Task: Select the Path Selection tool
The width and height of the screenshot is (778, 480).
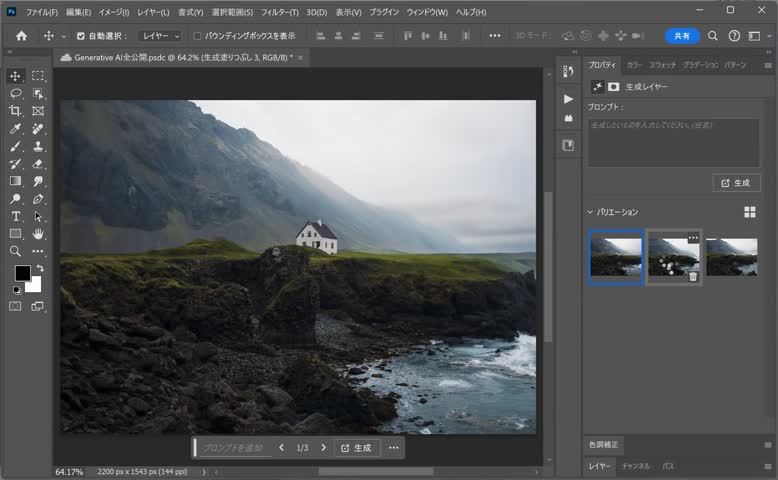Action: [38, 216]
